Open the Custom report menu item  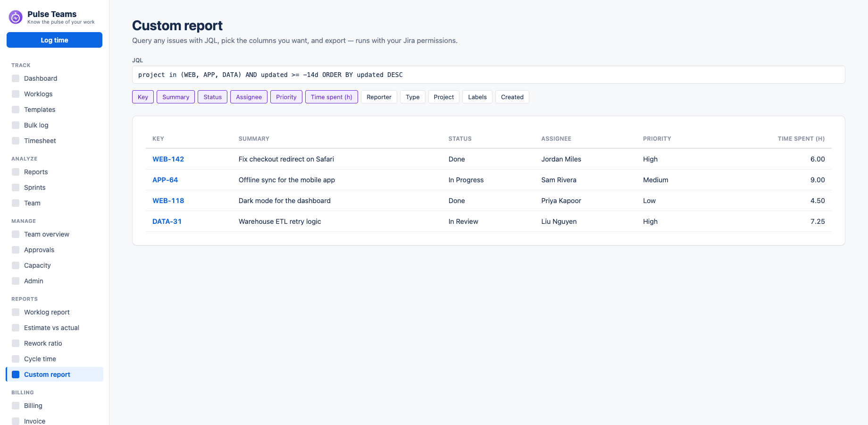click(x=55, y=374)
